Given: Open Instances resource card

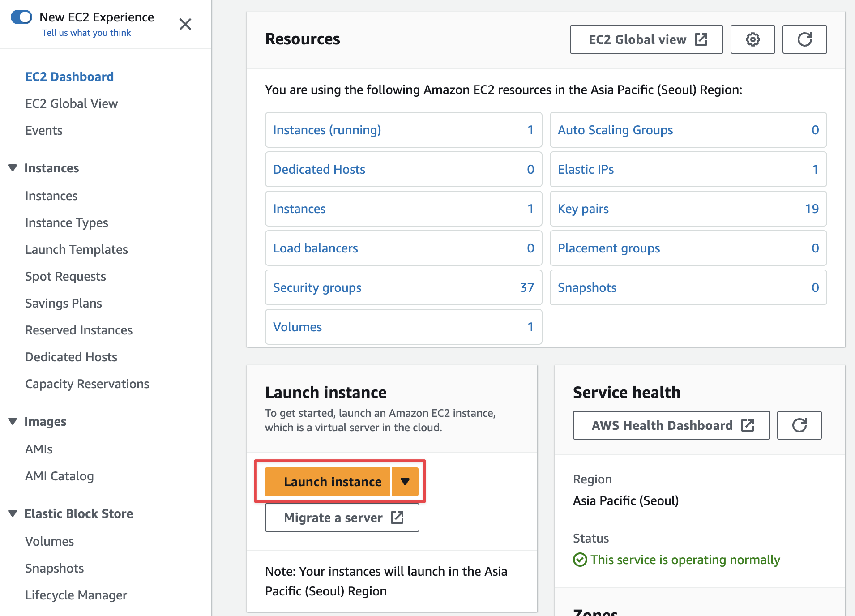Looking at the screenshot, I should click(404, 209).
